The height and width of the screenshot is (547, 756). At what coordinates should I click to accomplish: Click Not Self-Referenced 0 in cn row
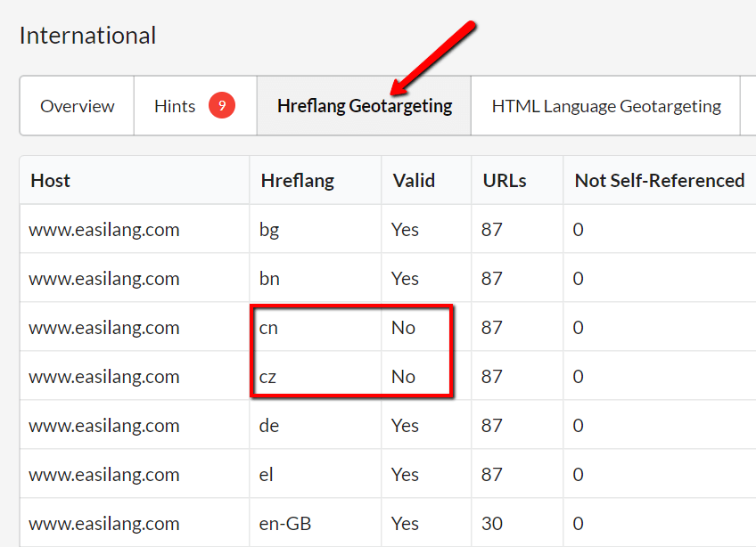pyautogui.click(x=578, y=328)
